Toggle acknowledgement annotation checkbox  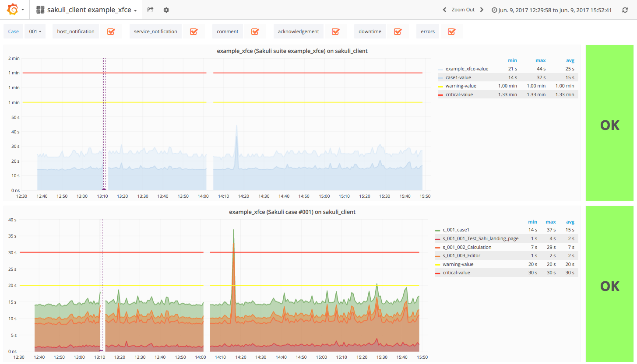point(335,31)
